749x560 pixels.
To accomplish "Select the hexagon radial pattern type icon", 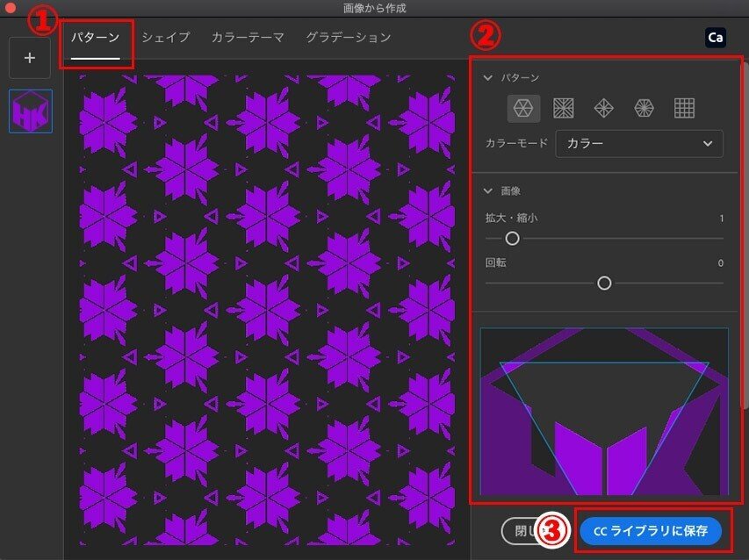I will pyautogui.click(x=644, y=108).
